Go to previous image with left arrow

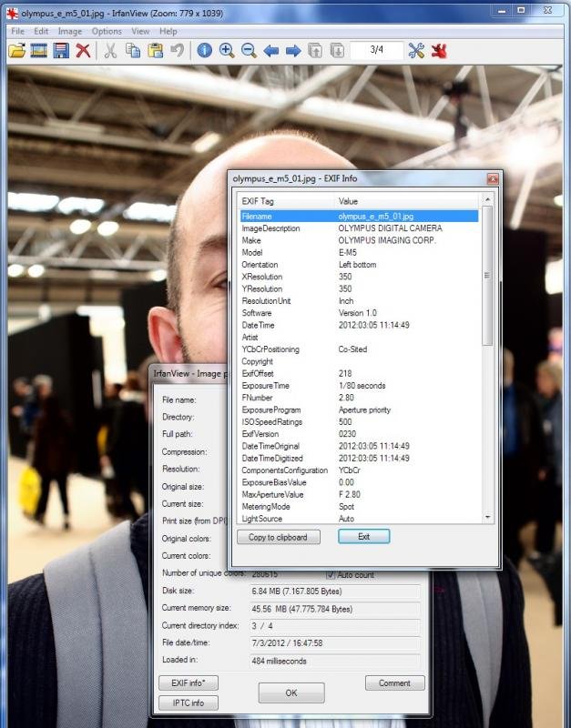[271, 50]
